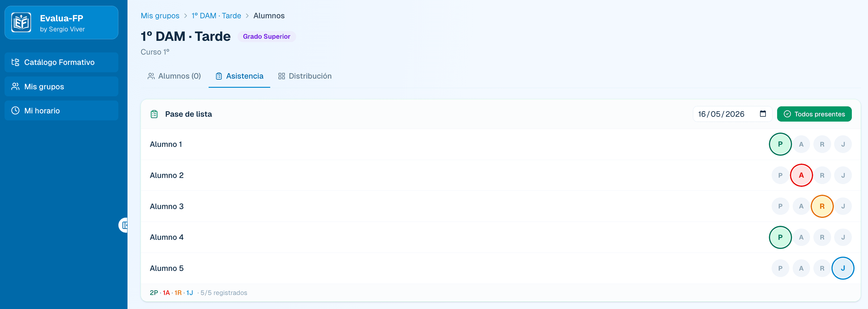Image resolution: width=868 pixels, height=309 pixels.
Task: Choose J for Alumno 3
Action: pyautogui.click(x=843, y=206)
